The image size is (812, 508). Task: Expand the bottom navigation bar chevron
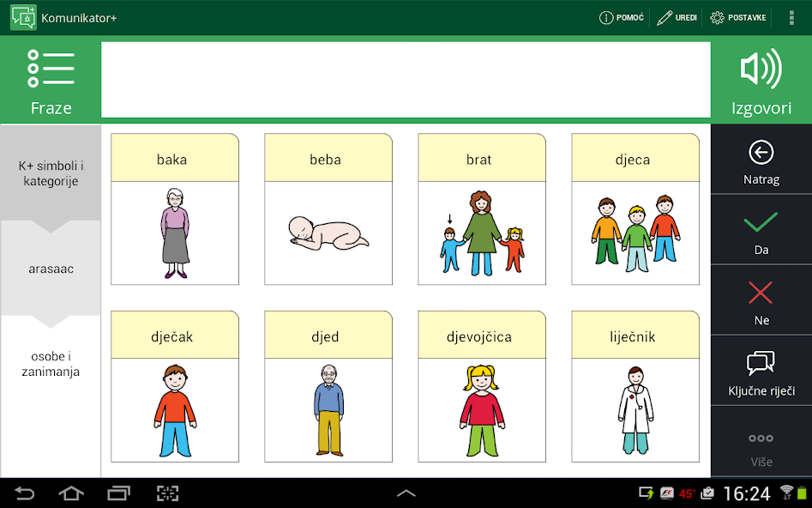(406, 493)
